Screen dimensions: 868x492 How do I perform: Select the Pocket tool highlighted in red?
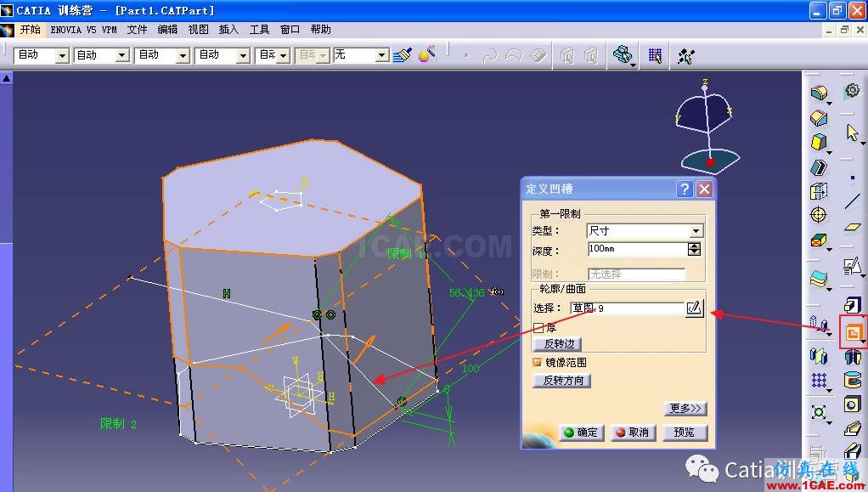click(x=852, y=331)
